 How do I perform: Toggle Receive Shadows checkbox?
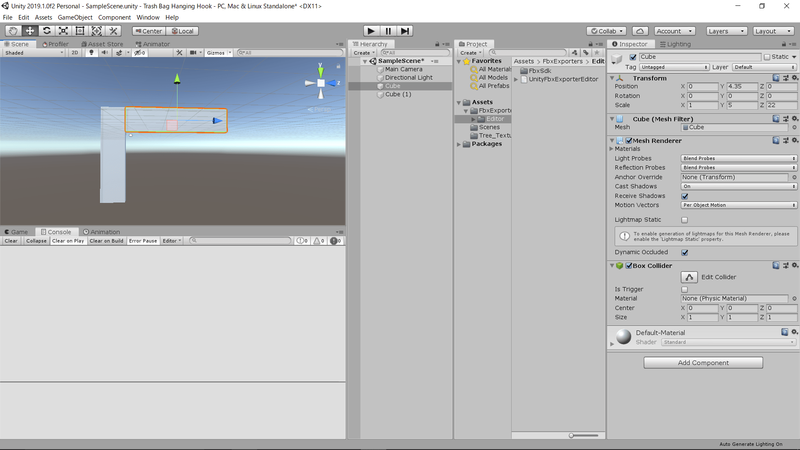coord(685,196)
